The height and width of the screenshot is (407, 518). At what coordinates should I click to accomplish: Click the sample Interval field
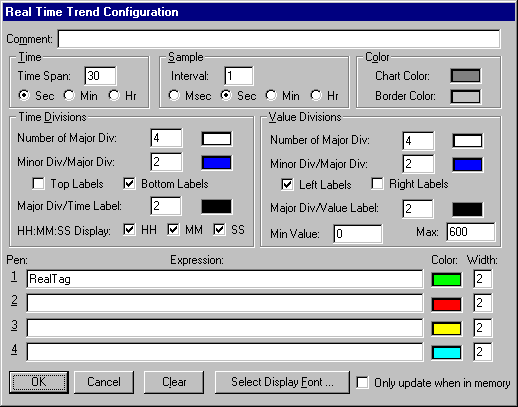click(239, 76)
